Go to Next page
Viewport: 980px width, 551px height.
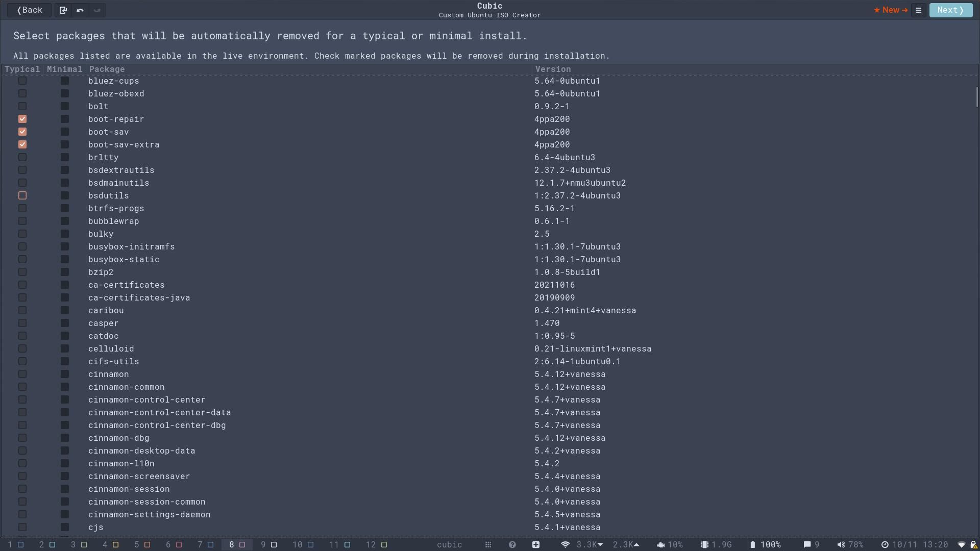[950, 10]
